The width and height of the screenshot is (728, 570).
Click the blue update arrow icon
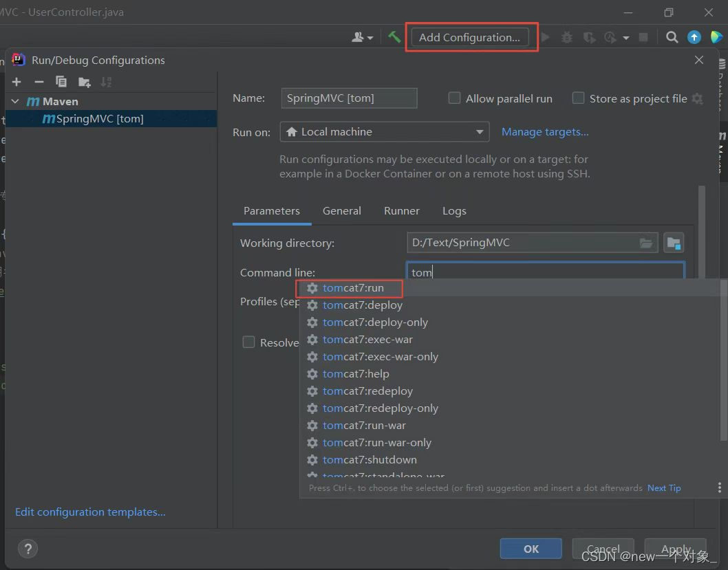pyautogui.click(x=694, y=37)
